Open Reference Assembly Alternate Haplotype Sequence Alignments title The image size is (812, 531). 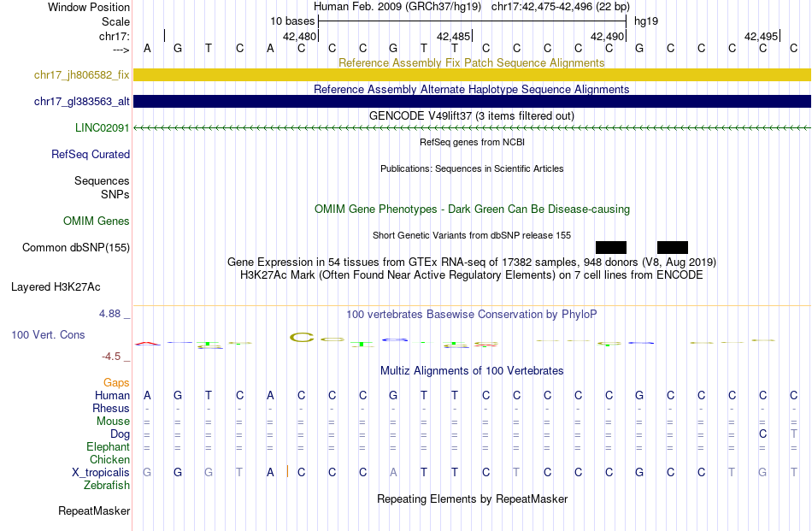point(472,89)
